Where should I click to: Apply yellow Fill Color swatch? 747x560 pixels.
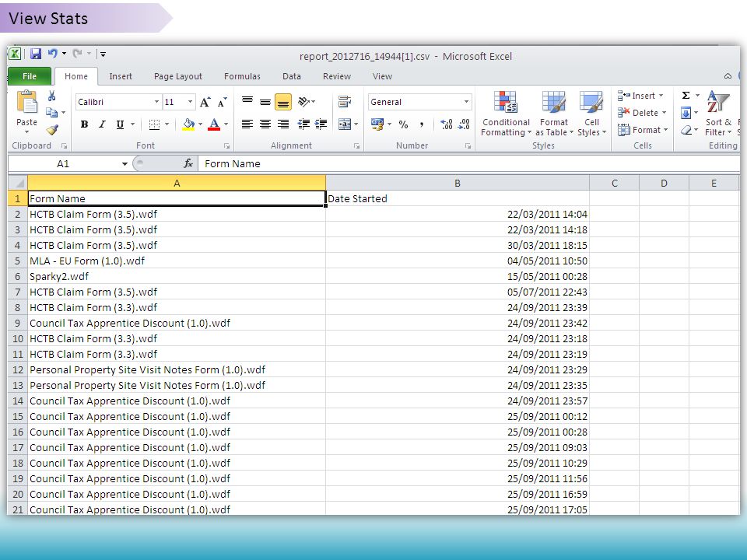[188, 124]
